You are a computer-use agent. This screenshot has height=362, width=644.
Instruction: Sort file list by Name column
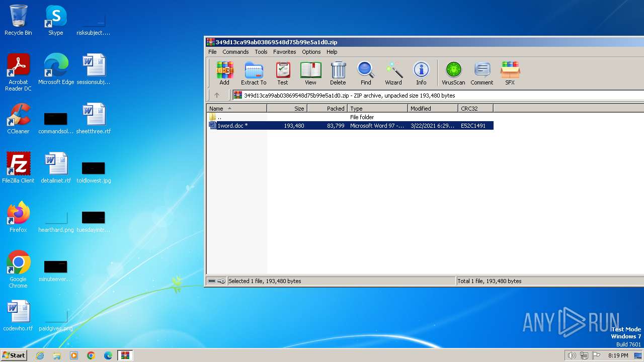(x=236, y=108)
